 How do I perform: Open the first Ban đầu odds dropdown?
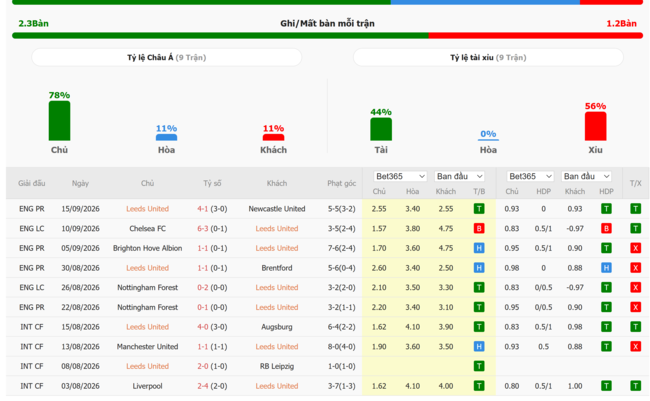point(459,176)
